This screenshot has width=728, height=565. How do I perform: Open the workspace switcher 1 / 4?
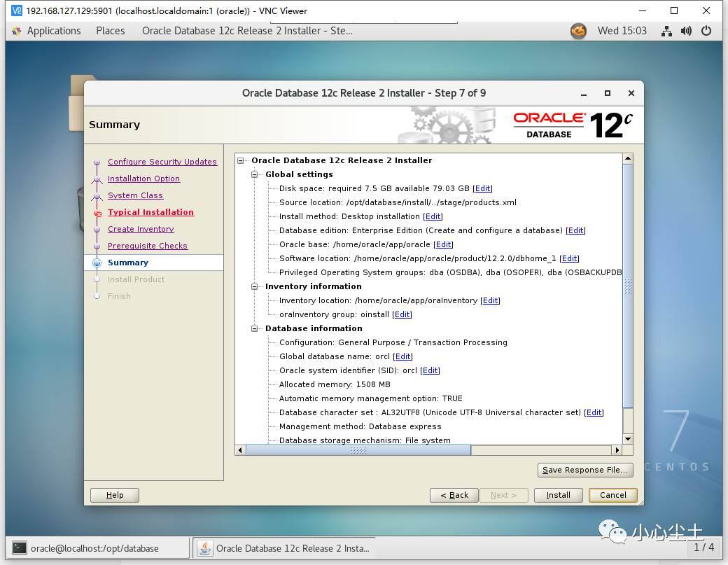[704, 547]
